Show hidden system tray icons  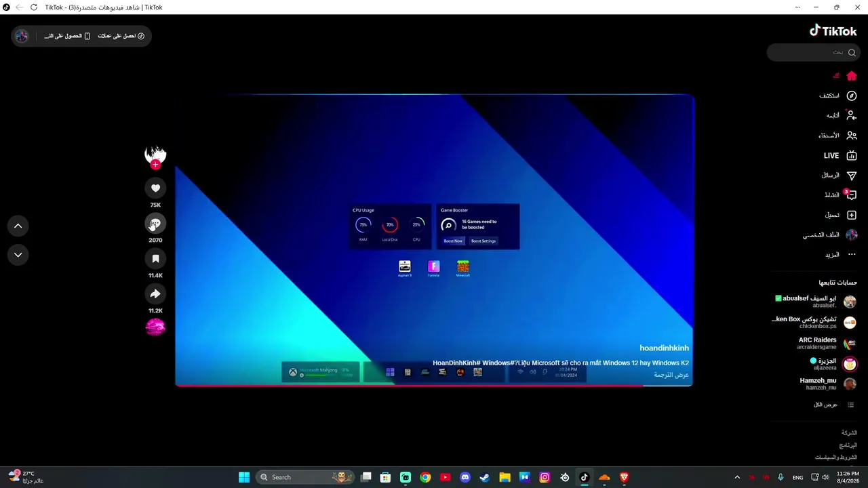tap(737, 477)
